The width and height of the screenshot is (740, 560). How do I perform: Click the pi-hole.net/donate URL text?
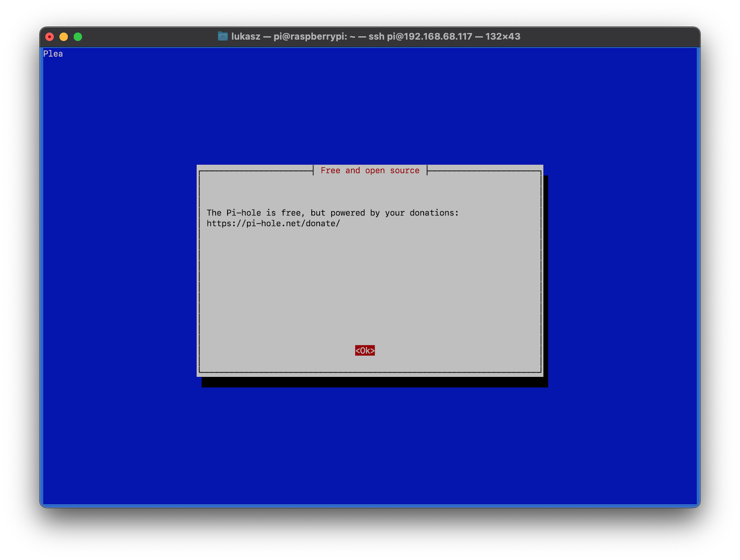(273, 223)
